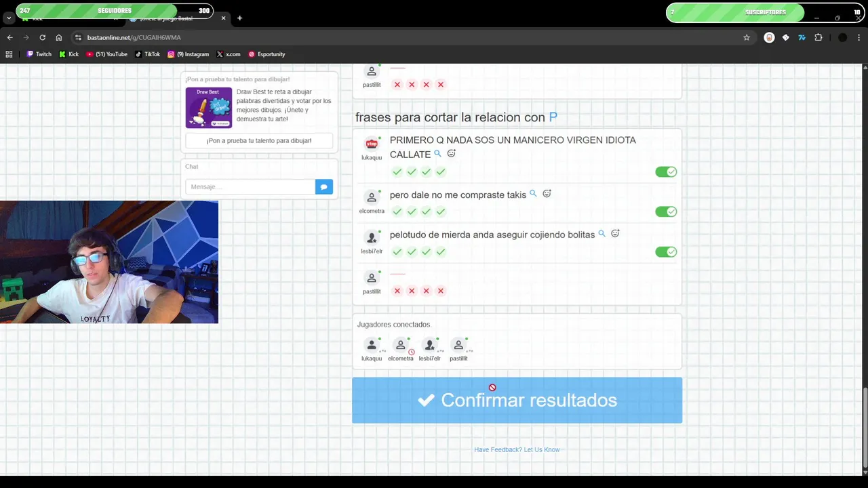The image size is (868, 488).
Task: Click the 'Chat' panel label
Action: [x=192, y=167]
